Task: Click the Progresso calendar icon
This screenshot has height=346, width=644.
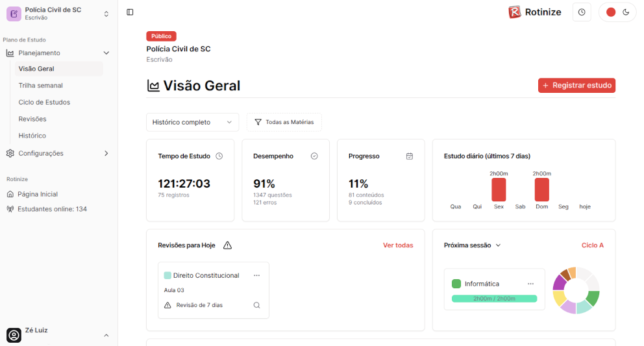Action: pyautogui.click(x=410, y=156)
